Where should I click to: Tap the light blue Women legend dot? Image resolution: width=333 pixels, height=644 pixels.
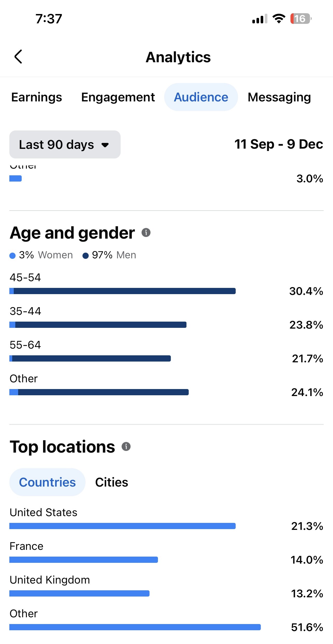12,256
